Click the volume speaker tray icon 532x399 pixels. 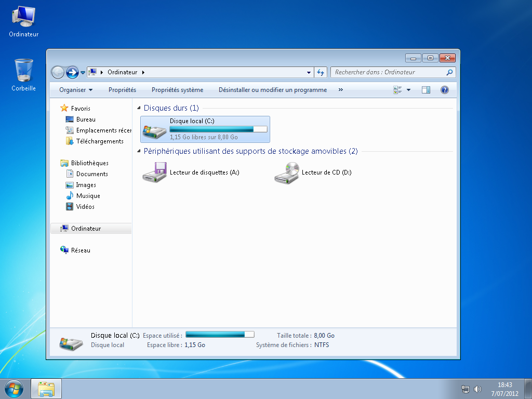[x=478, y=389]
